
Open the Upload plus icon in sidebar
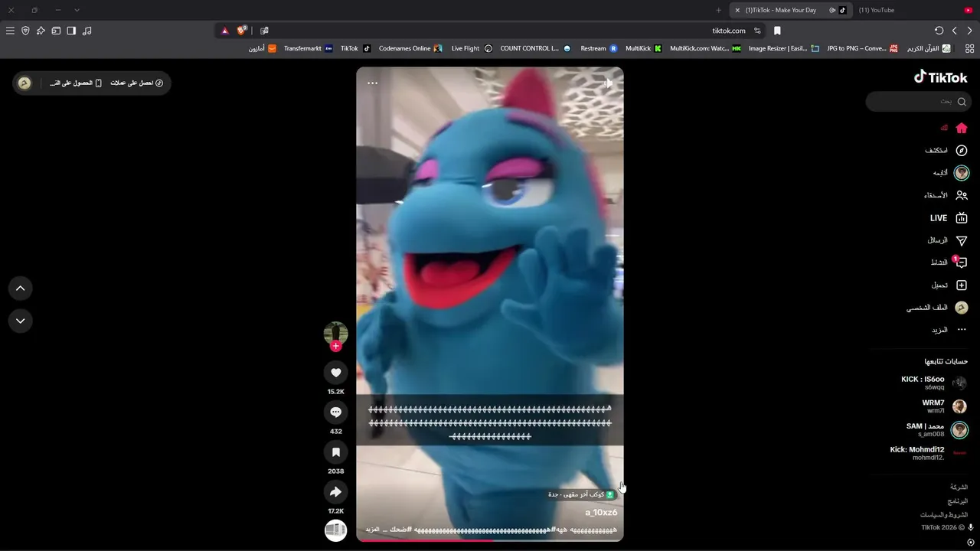pos(962,285)
